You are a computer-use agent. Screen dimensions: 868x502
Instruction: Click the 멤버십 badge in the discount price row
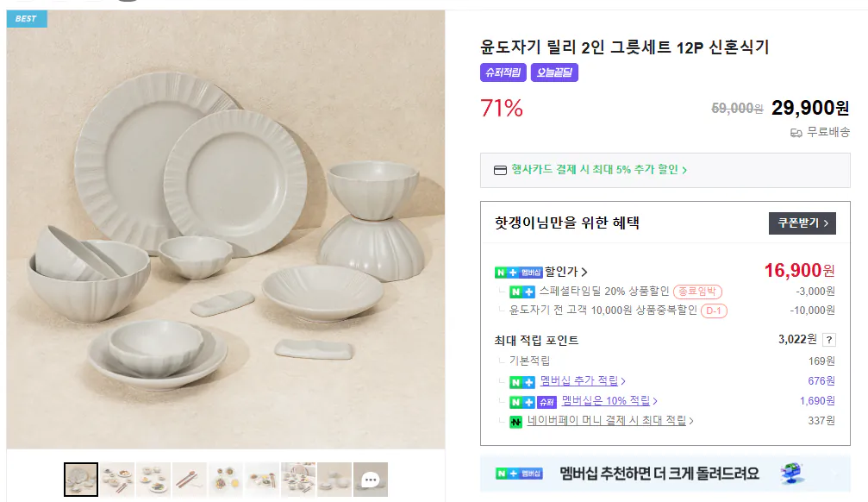click(x=529, y=271)
